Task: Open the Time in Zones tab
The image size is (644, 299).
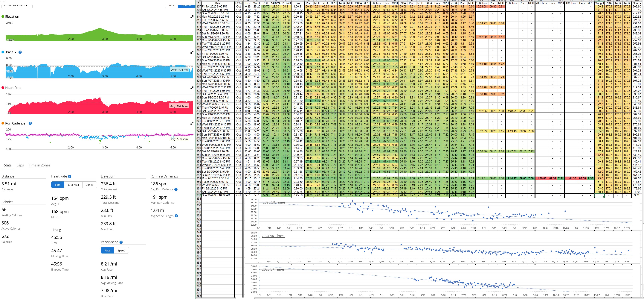Action: (39, 165)
